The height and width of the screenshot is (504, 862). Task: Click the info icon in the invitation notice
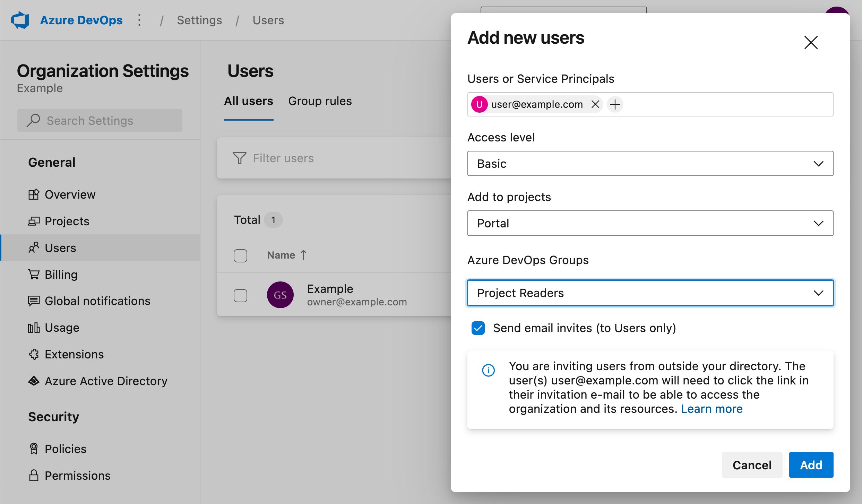coord(488,370)
